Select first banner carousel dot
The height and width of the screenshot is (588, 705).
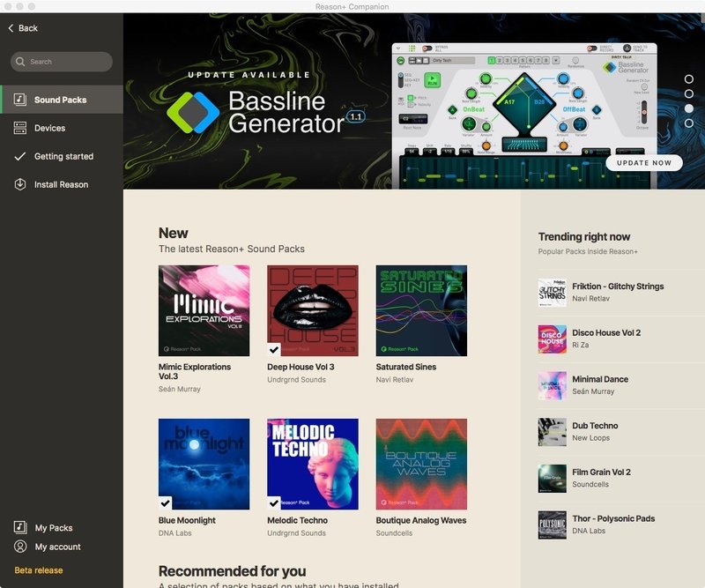click(x=688, y=79)
